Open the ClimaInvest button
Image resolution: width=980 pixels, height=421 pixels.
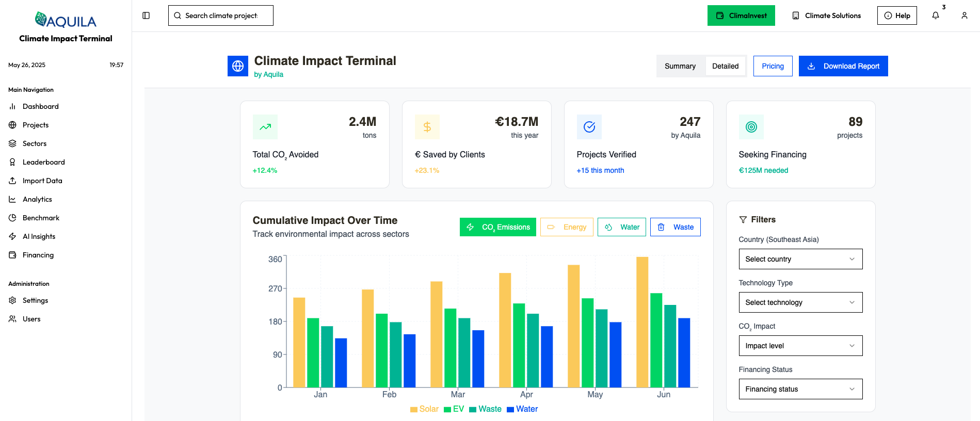[741, 15]
